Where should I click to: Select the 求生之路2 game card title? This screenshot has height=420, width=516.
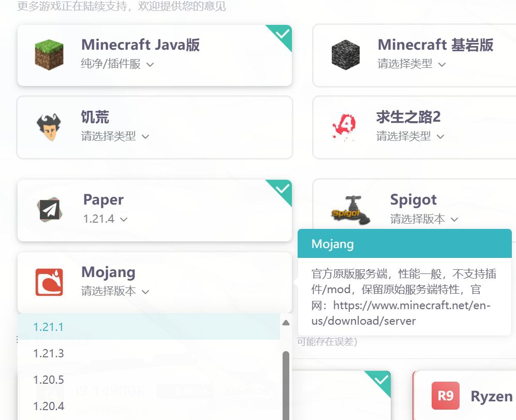[408, 117]
